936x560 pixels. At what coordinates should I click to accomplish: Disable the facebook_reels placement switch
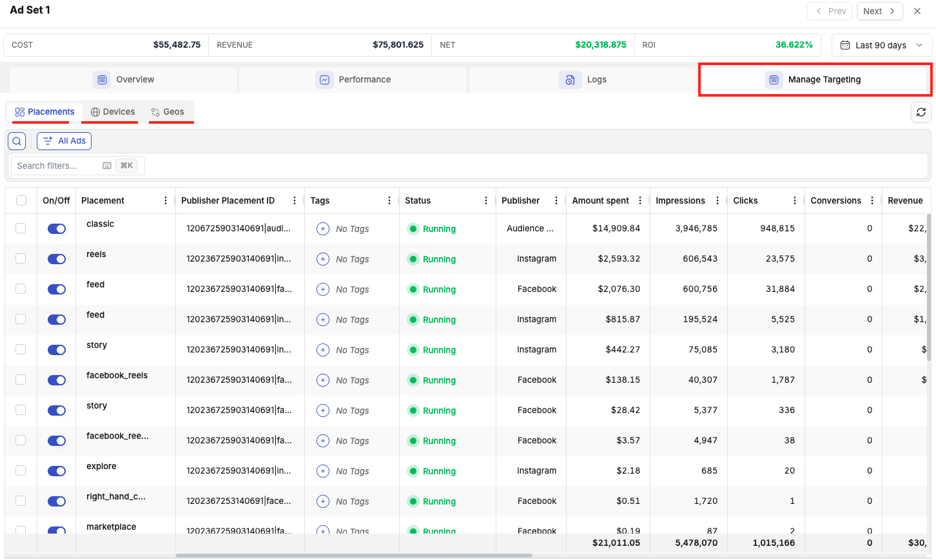coord(57,380)
